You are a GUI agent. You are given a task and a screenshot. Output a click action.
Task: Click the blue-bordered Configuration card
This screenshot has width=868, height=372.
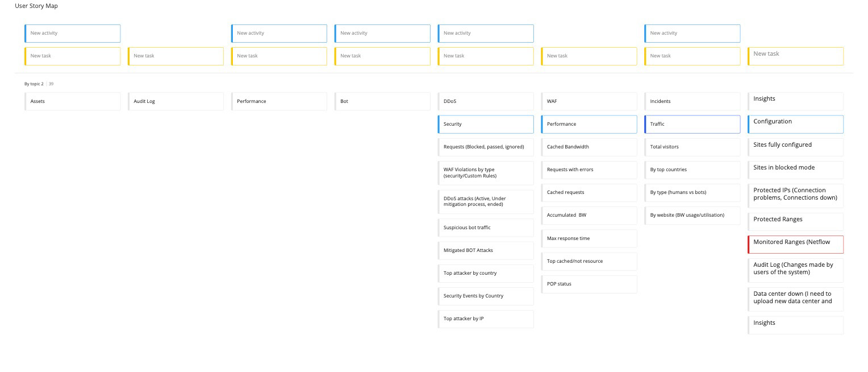coord(795,123)
